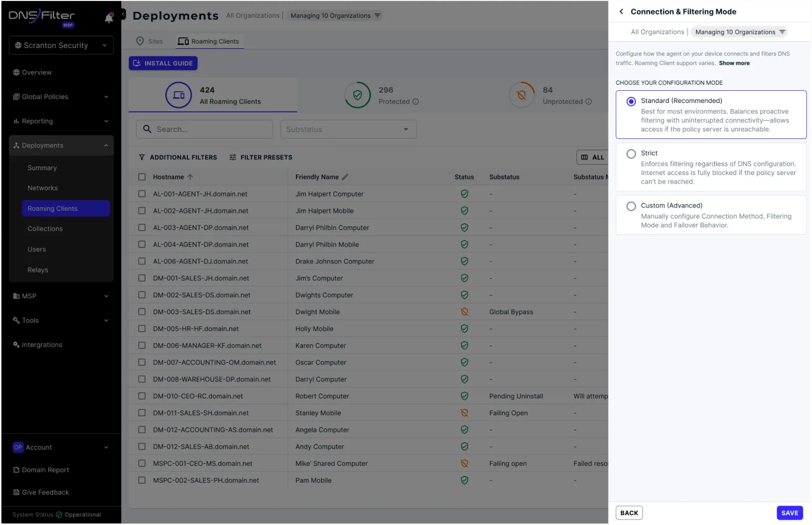Viewport: 812px width, 525px height.
Task: Click filter icon beside Managing 10 Organizations header
Action: 377,16
